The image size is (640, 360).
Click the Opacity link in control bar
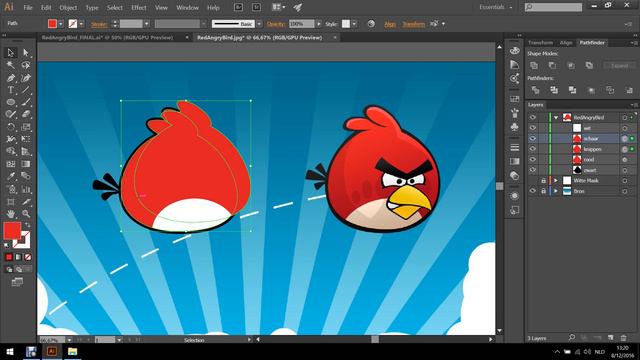click(276, 24)
